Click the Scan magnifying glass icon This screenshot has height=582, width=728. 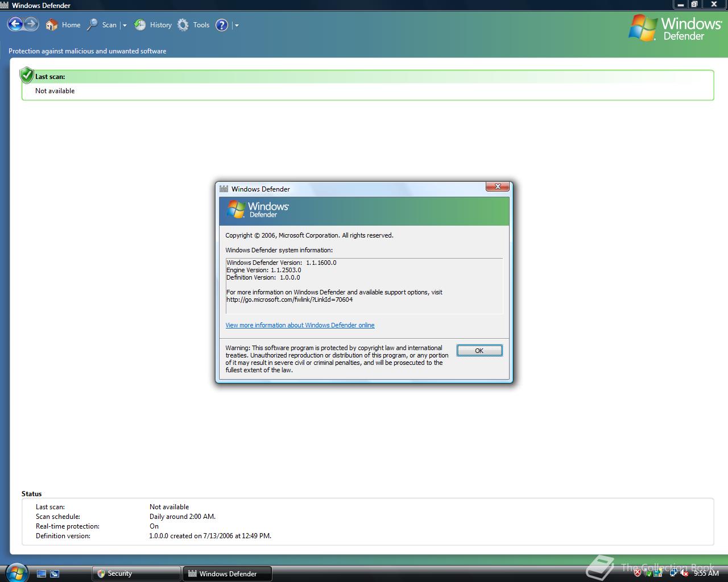point(92,24)
